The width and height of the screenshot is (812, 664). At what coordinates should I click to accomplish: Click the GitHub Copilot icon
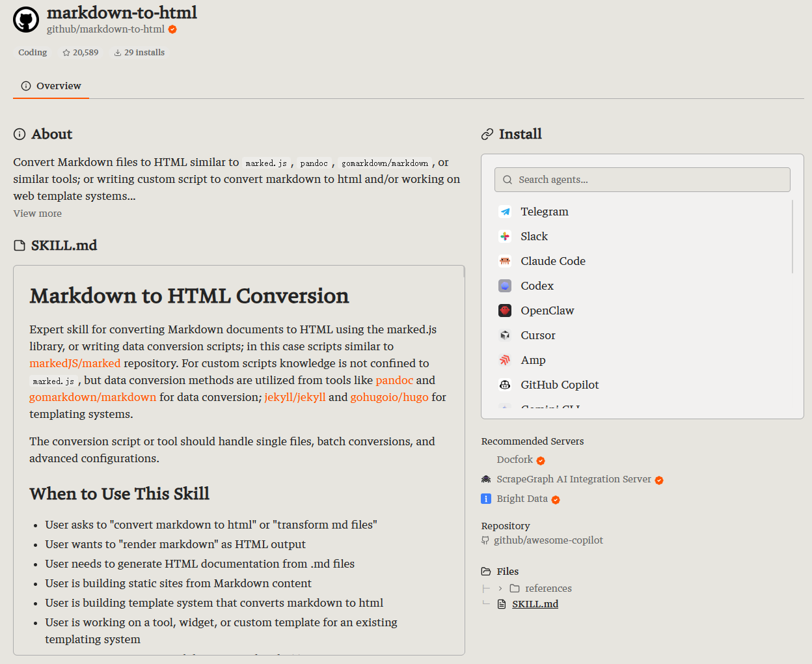[505, 385]
